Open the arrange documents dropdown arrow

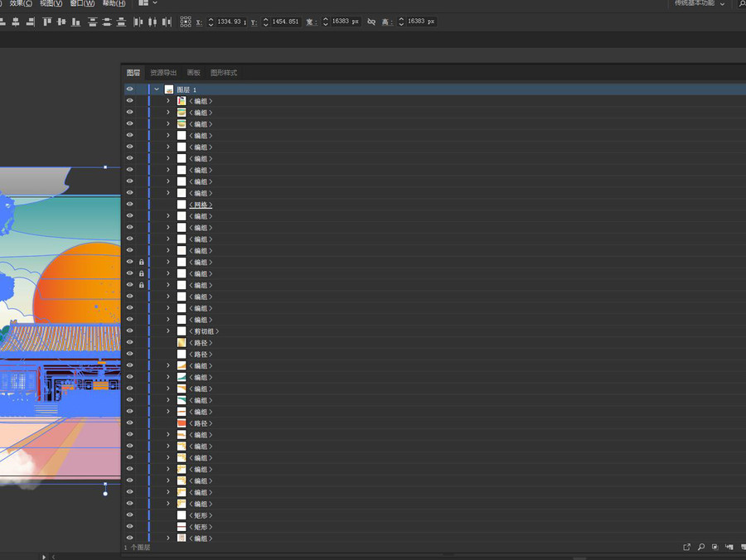pos(155,2)
